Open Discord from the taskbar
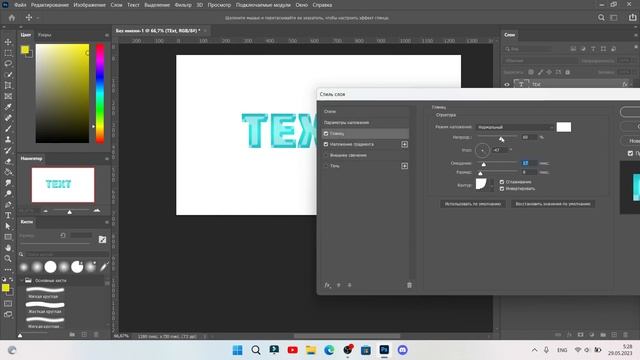Screen dimensions: 640x360 coord(402,350)
